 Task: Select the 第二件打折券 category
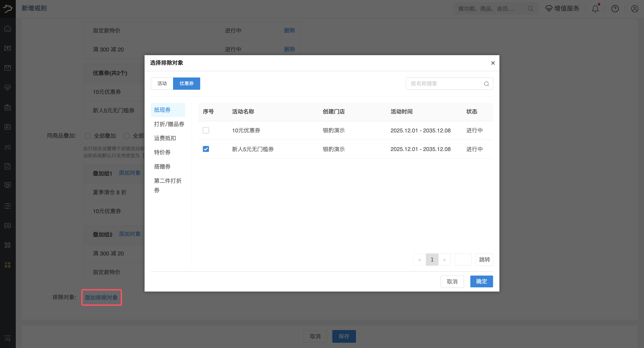[168, 185]
